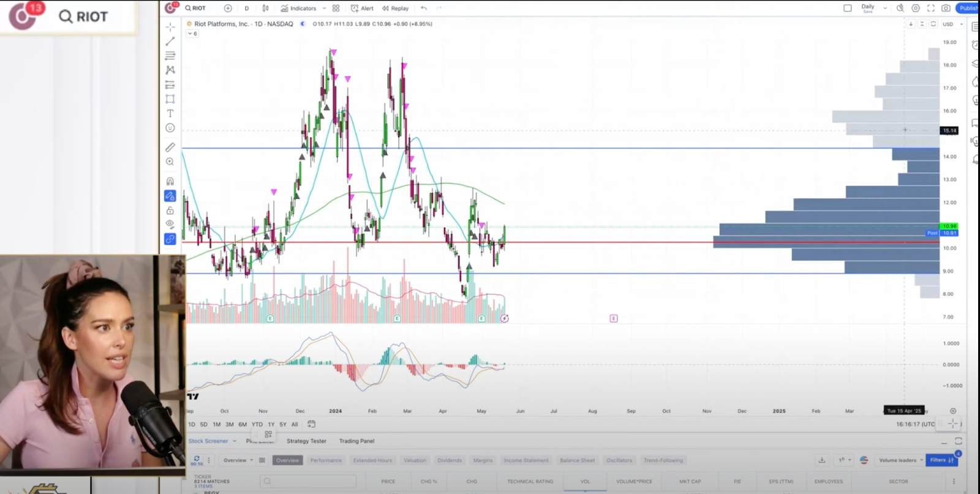Open the Strategy Tester tab
980x494 pixels.
tap(306, 441)
